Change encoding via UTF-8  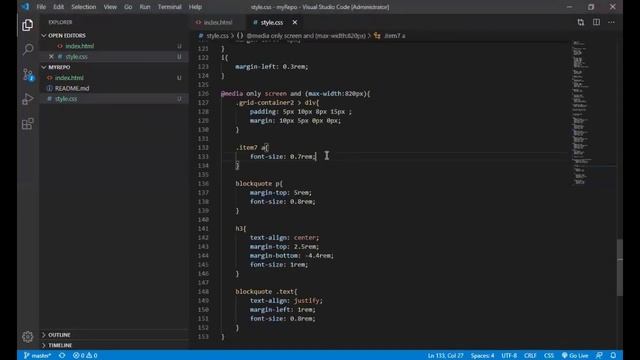click(x=509, y=356)
